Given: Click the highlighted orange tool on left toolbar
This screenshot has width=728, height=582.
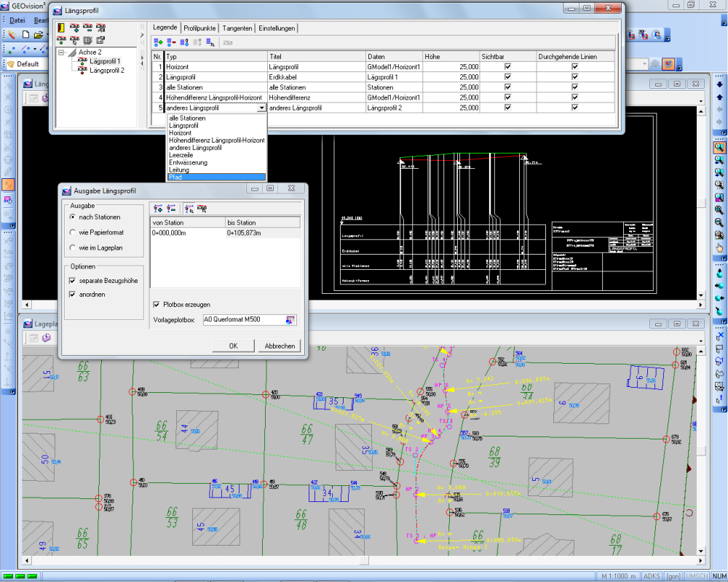Looking at the screenshot, I should tap(8, 184).
